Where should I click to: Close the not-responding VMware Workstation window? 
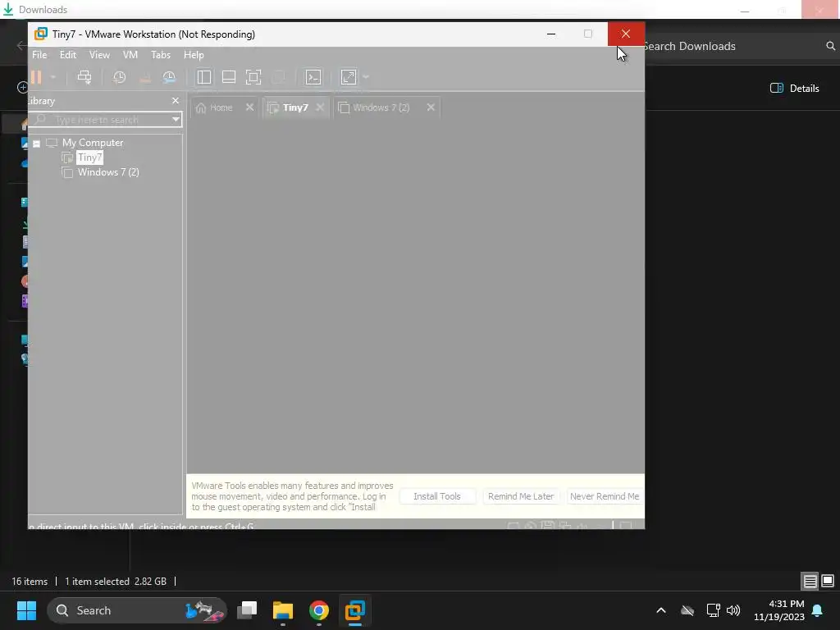(x=626, y=34)
